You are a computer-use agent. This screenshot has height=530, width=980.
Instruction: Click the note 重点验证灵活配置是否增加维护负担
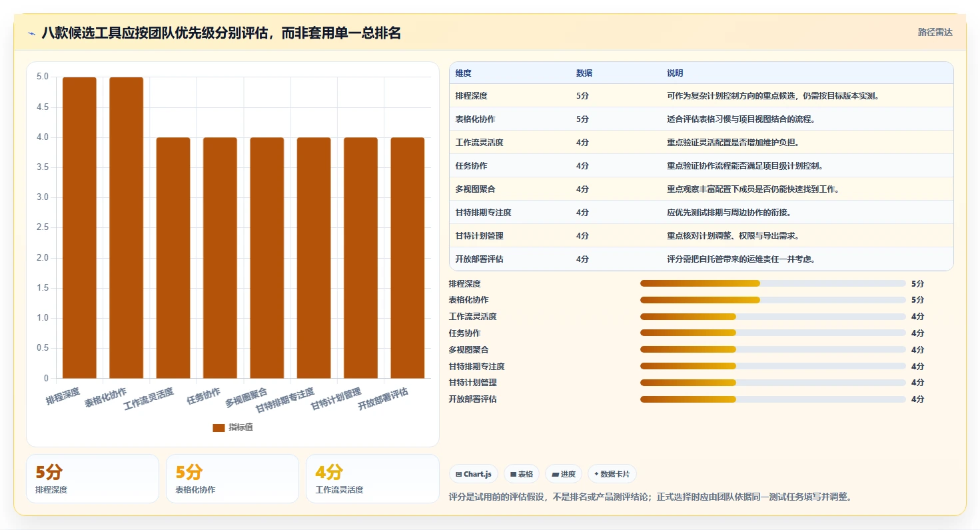(x=734, y=143)
